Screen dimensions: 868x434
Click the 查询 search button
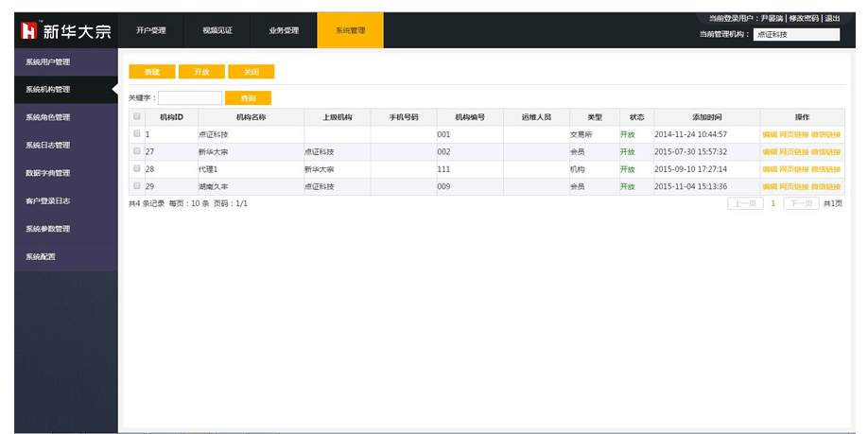pos(248,98)
